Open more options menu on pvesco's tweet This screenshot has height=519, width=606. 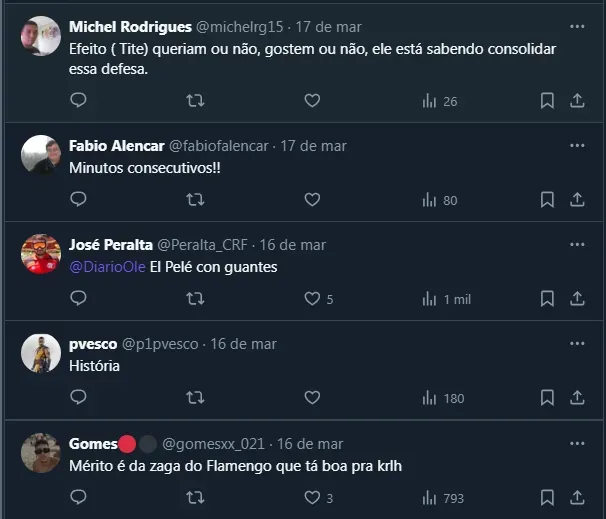577,344
